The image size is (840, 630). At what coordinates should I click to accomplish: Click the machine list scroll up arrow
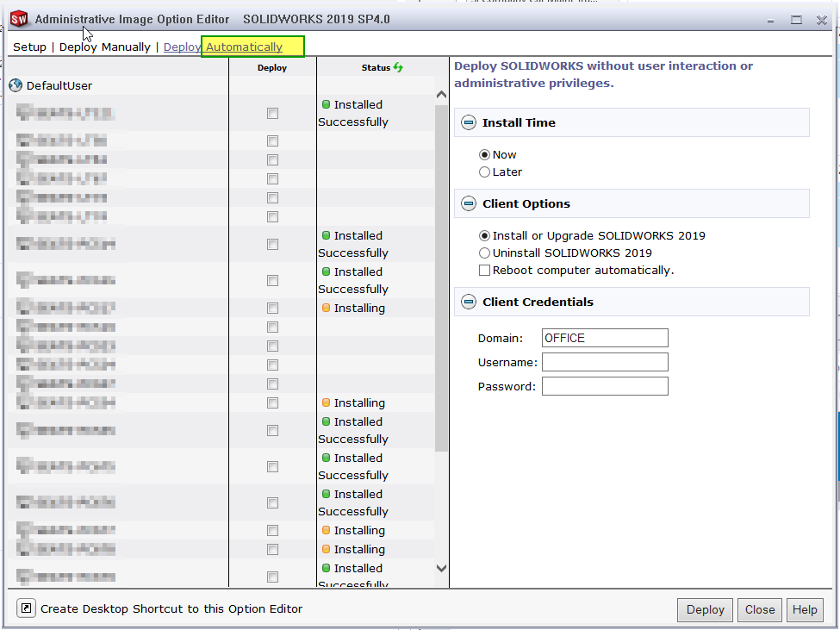(441, 95)
